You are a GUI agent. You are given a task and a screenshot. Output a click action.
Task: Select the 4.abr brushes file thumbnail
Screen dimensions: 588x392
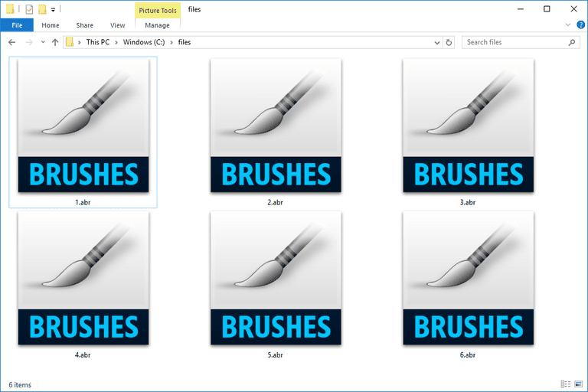(83, 278)
